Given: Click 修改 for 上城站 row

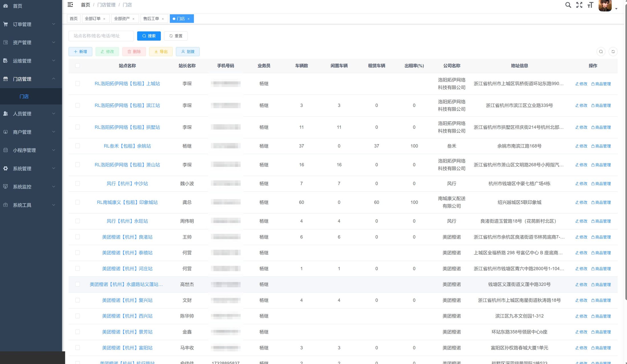Looking at the screenshot, I should point(581,84).
